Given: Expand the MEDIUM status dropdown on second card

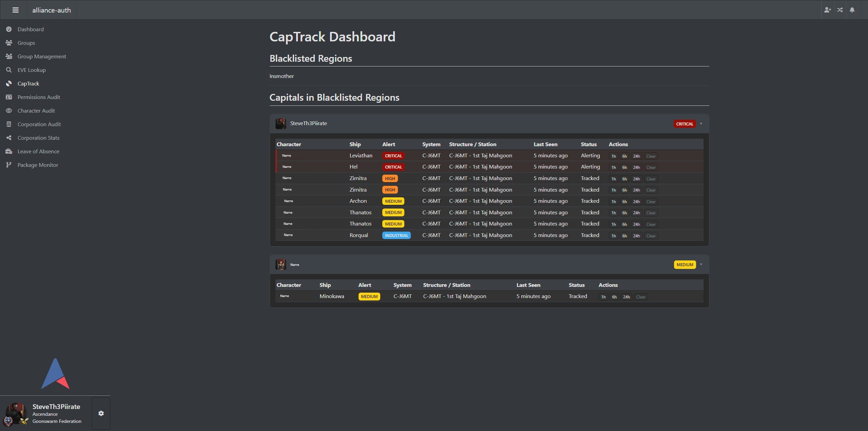Looking at the screenshot, I should point(701,265).
